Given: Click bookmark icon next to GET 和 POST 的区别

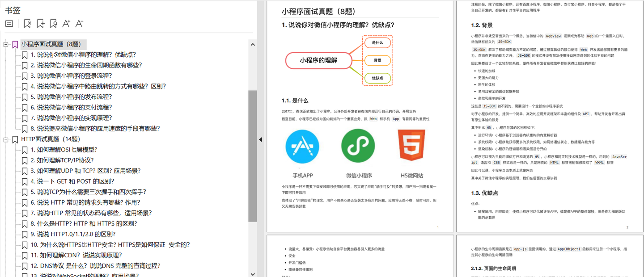Looking at the screenshot, I should coord(25,181).
